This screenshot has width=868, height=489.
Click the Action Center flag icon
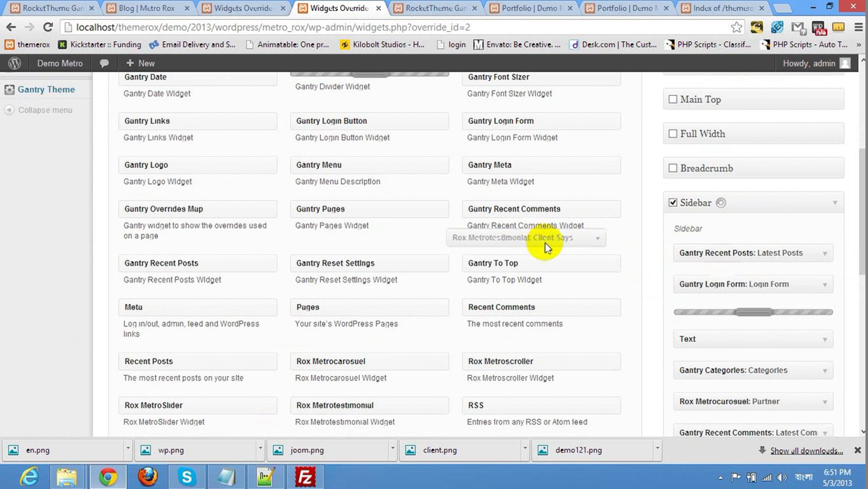[x=736, y=478]
